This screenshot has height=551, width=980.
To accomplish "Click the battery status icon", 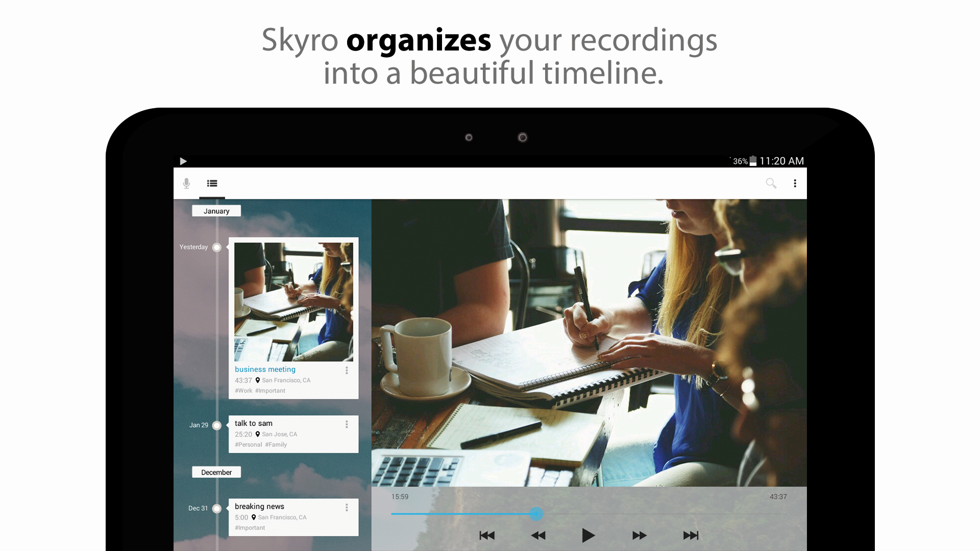I will coord(753,161).
